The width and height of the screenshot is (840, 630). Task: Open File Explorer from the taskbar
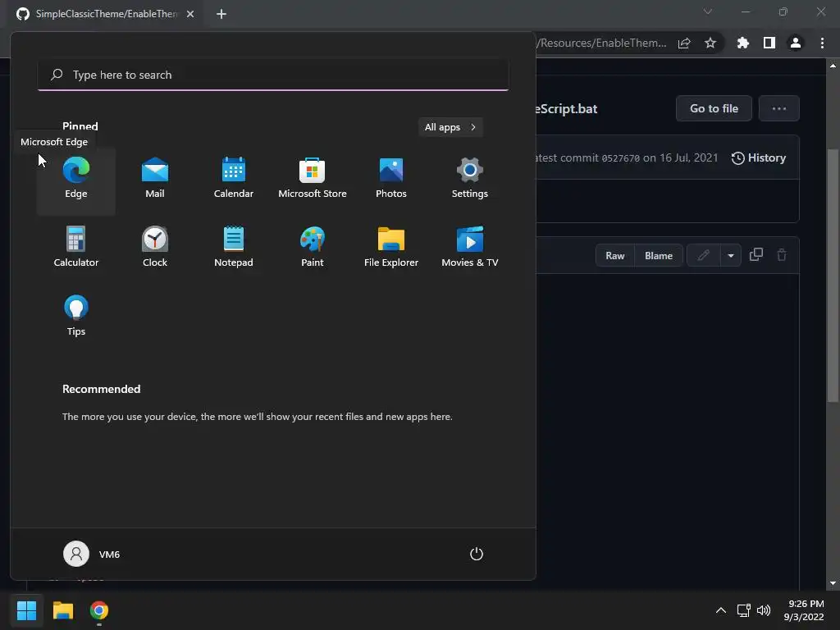[x=62, y=610]
